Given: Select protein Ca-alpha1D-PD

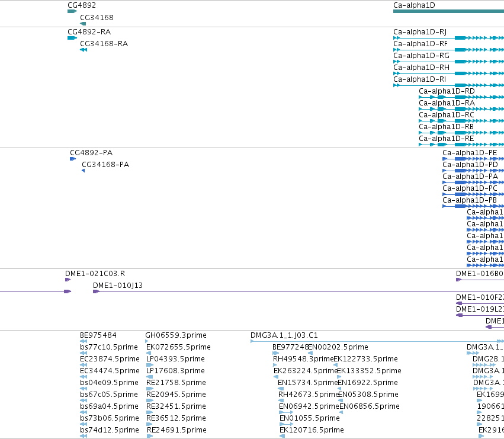Looking at the screenshot, I should (470, 165).
